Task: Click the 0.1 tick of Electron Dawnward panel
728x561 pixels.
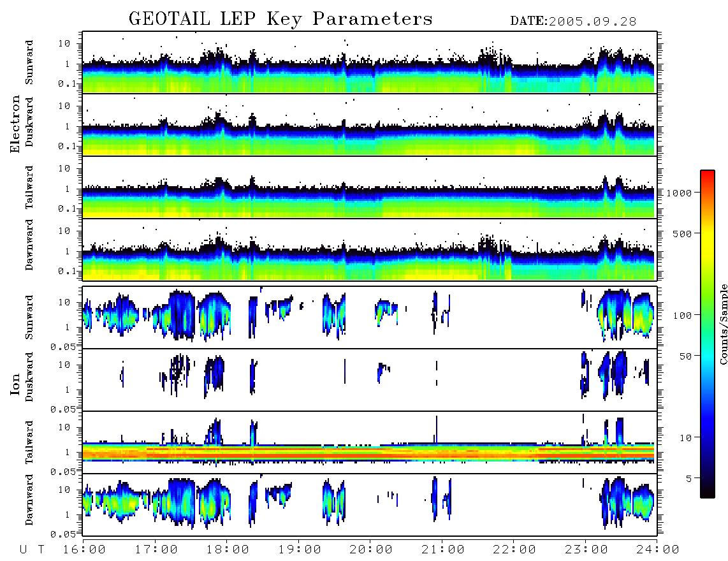Action: 66,271
